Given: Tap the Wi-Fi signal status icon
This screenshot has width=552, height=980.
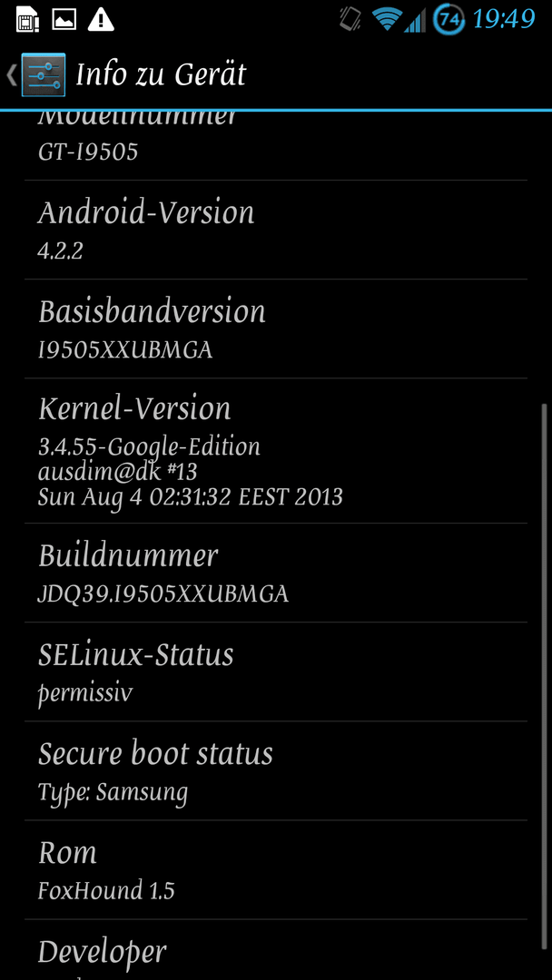Looking at the screenshot, I should (x=387, y=19).
